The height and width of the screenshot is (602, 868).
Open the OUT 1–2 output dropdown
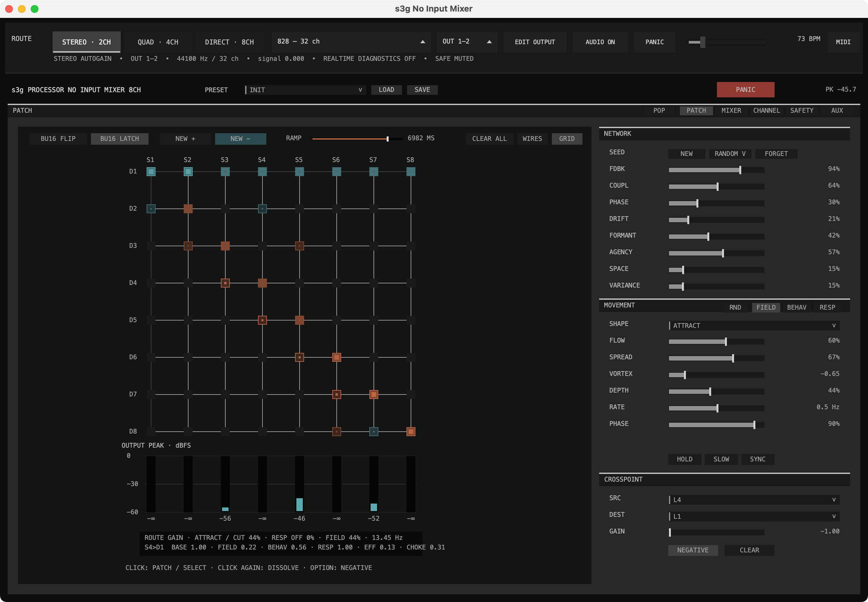[x=467, y=42]
